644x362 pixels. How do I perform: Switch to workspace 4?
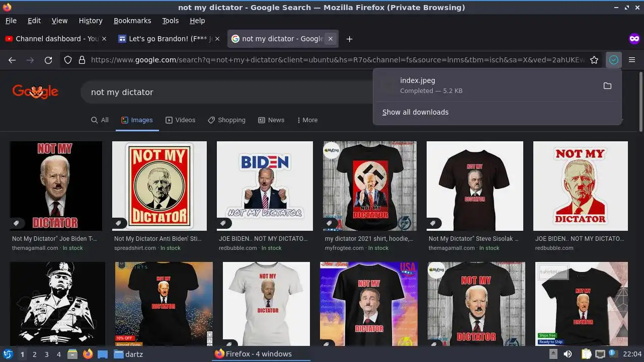tap(58, 354)
